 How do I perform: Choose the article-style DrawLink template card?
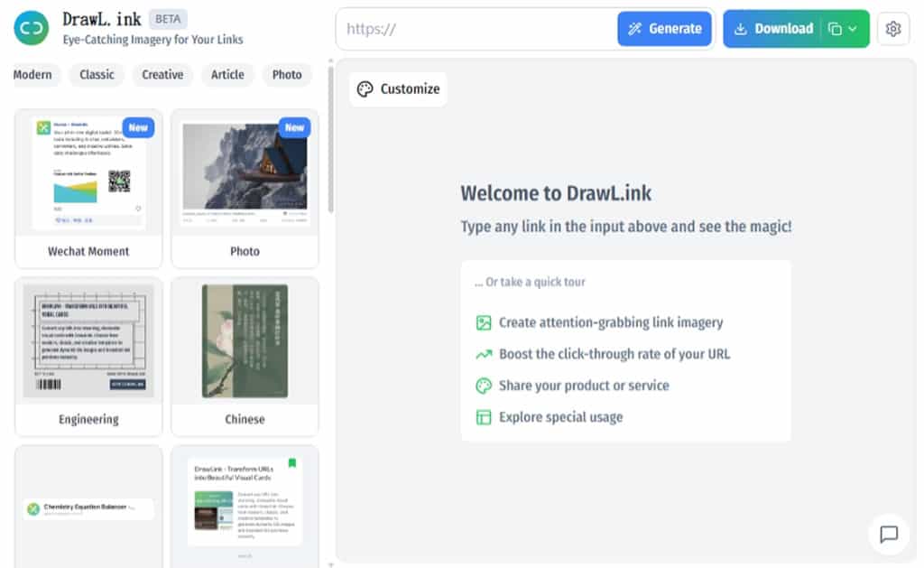click(245, 507)
